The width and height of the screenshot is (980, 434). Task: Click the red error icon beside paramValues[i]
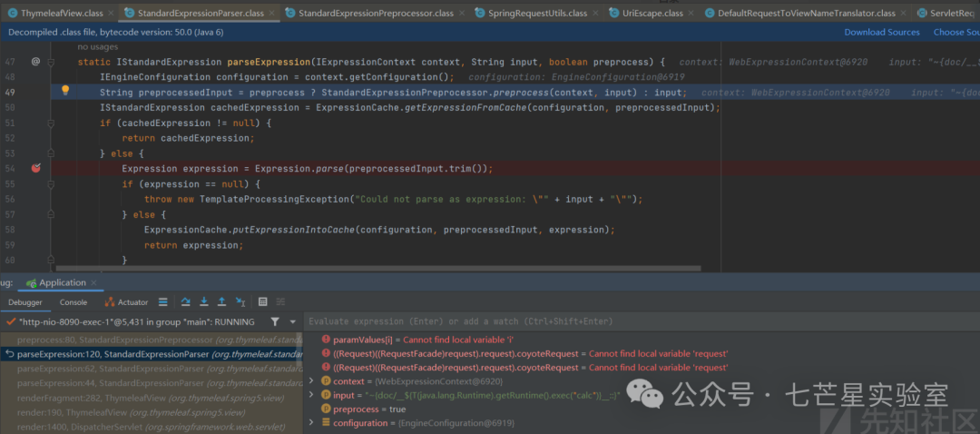(326, 339)
